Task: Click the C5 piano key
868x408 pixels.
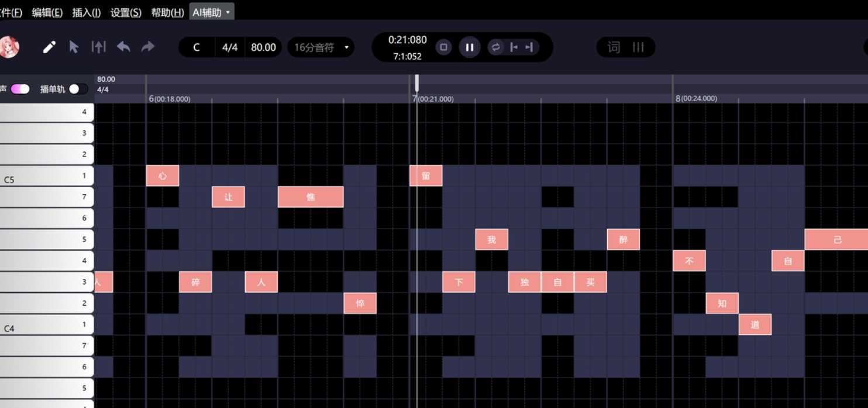Action: [x=47, y=175]
